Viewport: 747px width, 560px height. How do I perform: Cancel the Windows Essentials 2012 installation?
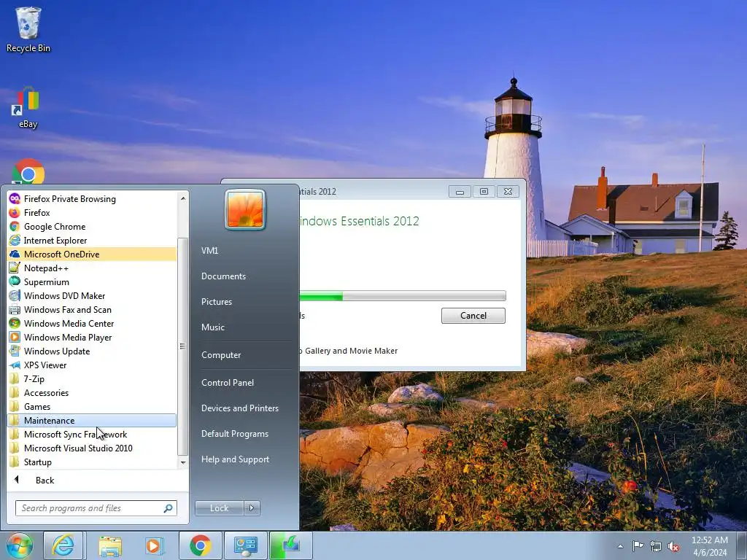[x=473, y=316]
